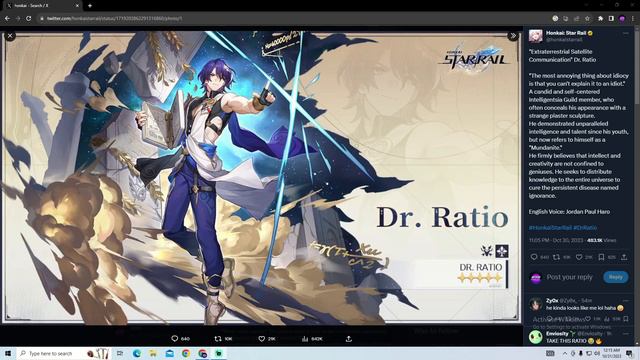Open the post timestamp Oct 30, 2023
Viewport: 640px width, 360px height.
coord(556,240)
